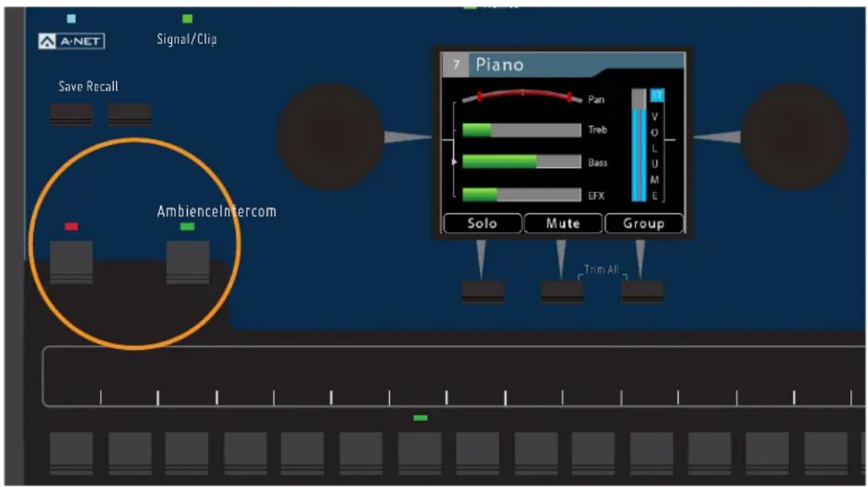Click the Pan label text
The height and width of the screenshot is (487, 868).
[596, 99]
